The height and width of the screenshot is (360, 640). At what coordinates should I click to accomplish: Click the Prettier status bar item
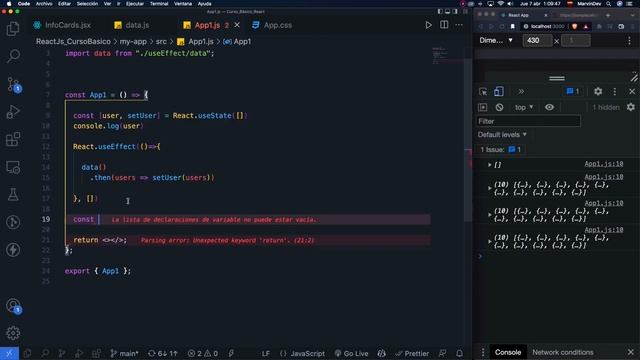(412, 353)
